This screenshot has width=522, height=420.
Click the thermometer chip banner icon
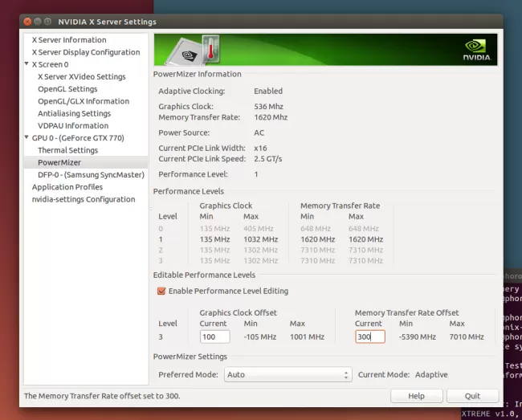[191, 50]
